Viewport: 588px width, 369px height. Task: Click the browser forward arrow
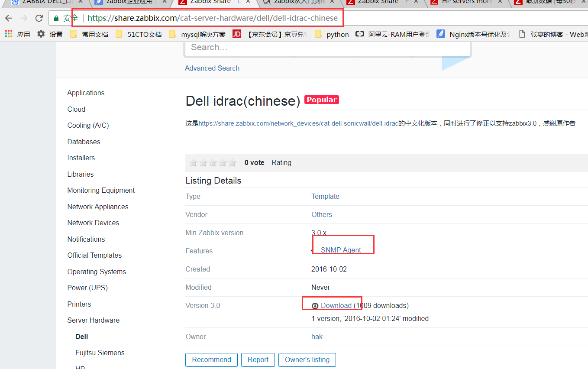24,18
